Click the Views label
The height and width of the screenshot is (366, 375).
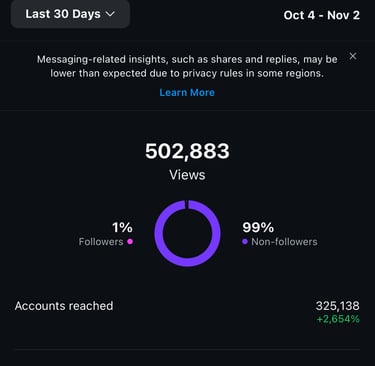pos(187,175)
